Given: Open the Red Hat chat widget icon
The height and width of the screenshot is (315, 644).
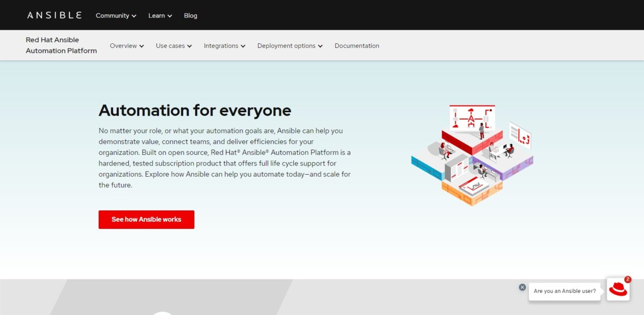Looking at the screenshot, I should point(618,289).
